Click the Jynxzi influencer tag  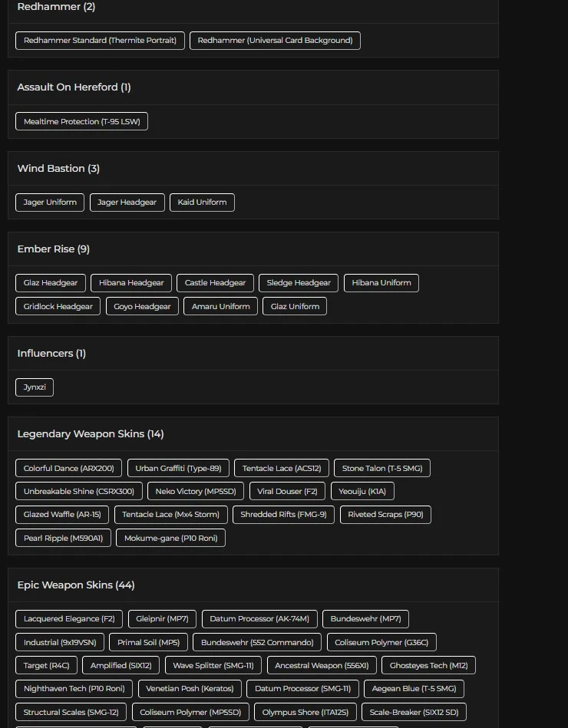[x=35, y=387]
